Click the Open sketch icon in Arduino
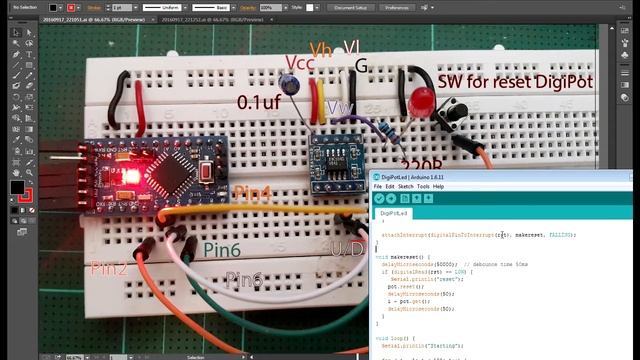The height and width of the screenshot is (360, 640). pyautogui.click(x=416, y=198)
